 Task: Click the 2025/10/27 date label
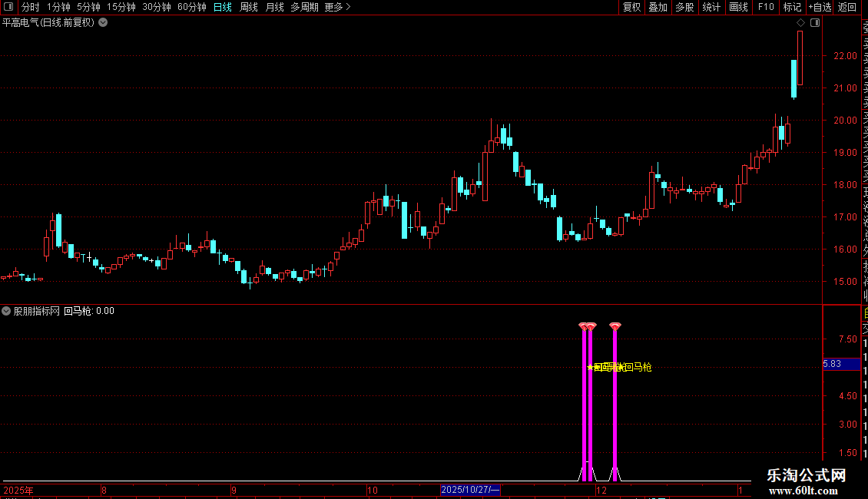[471, 490]
